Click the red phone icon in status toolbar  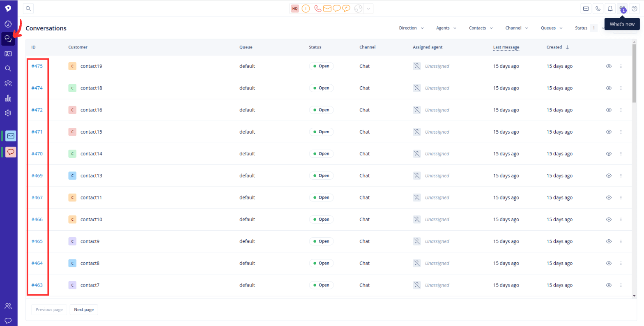tap(317, 8)
